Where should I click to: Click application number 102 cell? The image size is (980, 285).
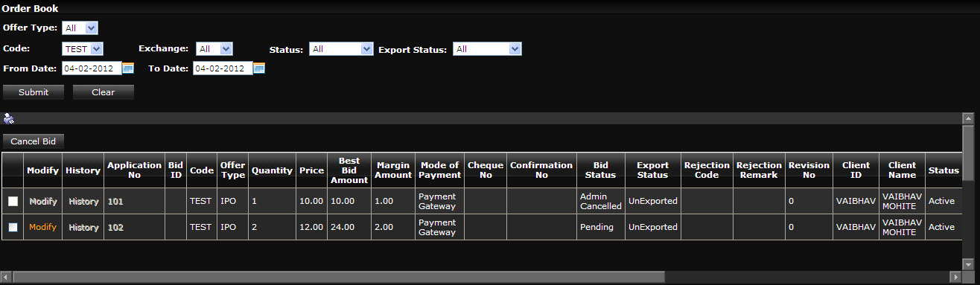coord(134,227)
